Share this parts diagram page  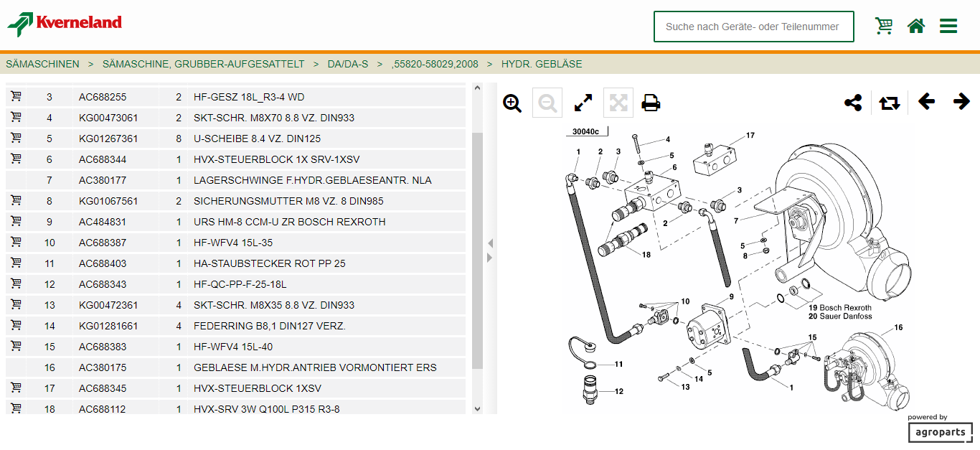click(x=853, y=103)
